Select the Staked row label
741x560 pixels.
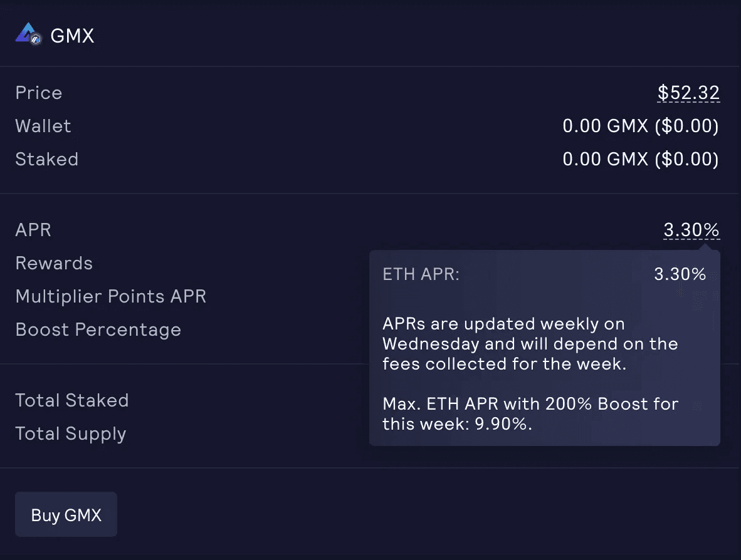[47, 159]
